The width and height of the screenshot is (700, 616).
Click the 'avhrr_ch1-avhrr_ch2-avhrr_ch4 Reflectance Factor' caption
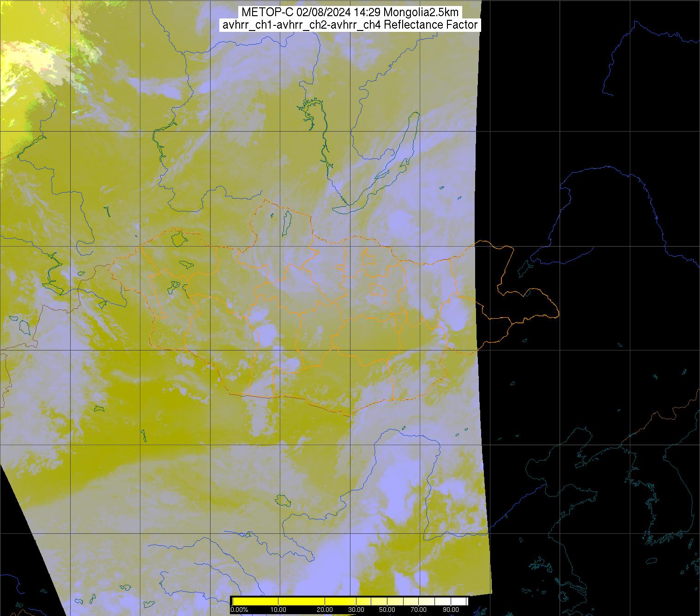(x=350, y=25)
